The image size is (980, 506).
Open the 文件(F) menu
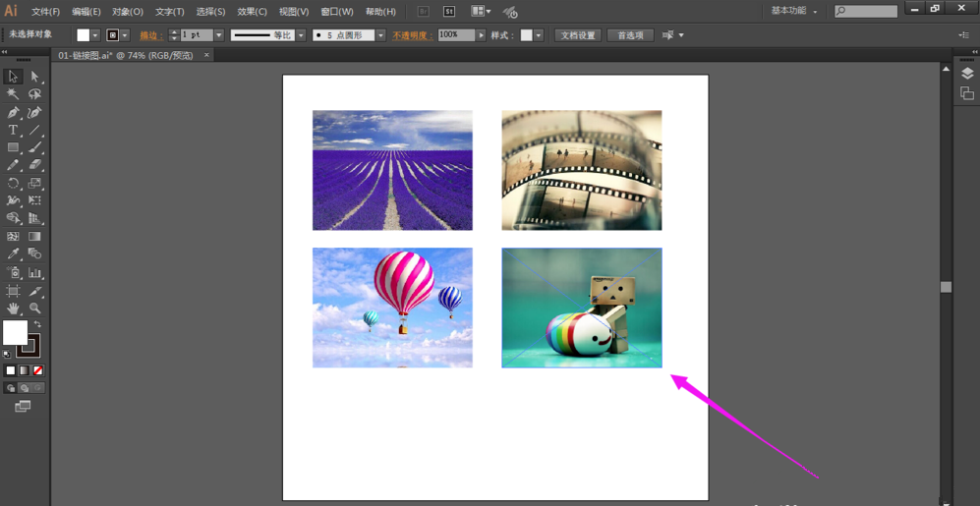point(45,12)
